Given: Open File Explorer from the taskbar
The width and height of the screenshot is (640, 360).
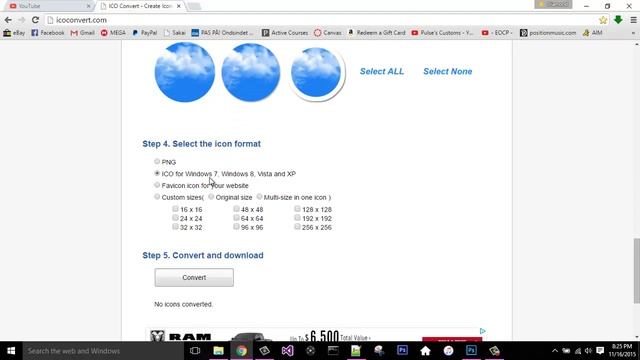Looking at the screenshot, I should (x=218, y=351).
